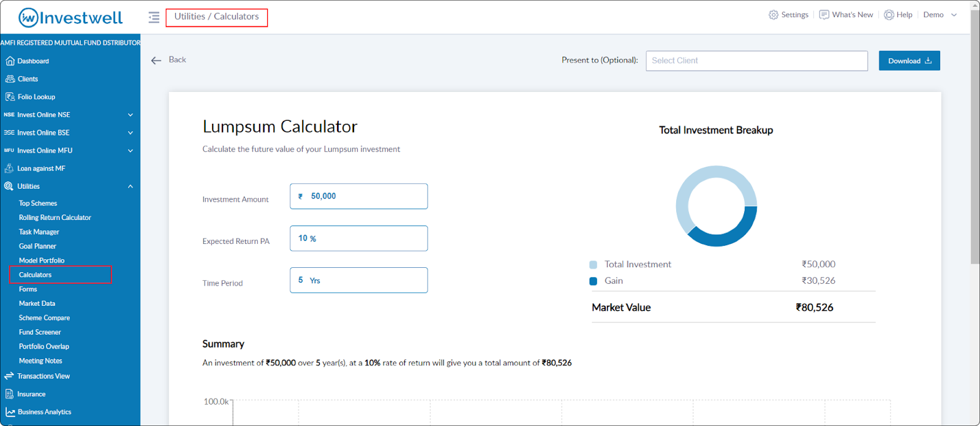Image resolution: width=980 pixels, height=426 pixels.
Task: Open Fund Screener under Utilities
Action: click(x=40, y=332)
